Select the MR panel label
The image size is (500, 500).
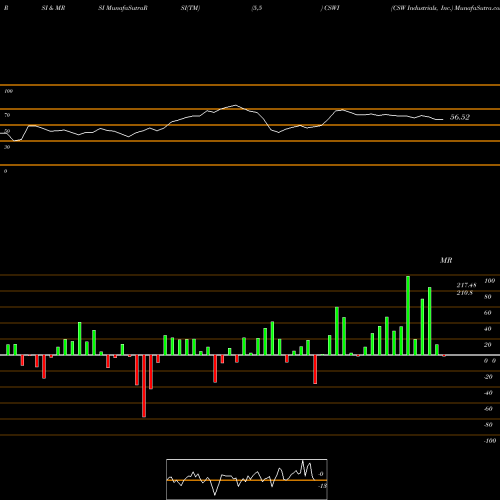point(446,260)
